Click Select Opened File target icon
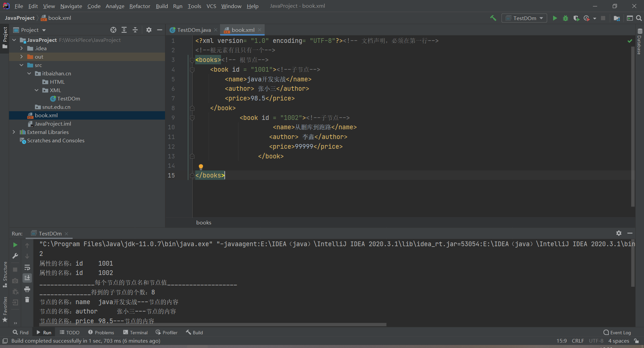This screenshot has height=348, width=644. coord(113,30)
